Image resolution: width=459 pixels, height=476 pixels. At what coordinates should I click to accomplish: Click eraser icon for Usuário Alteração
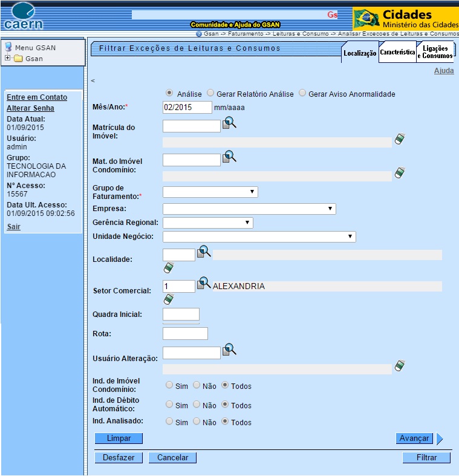399,365
